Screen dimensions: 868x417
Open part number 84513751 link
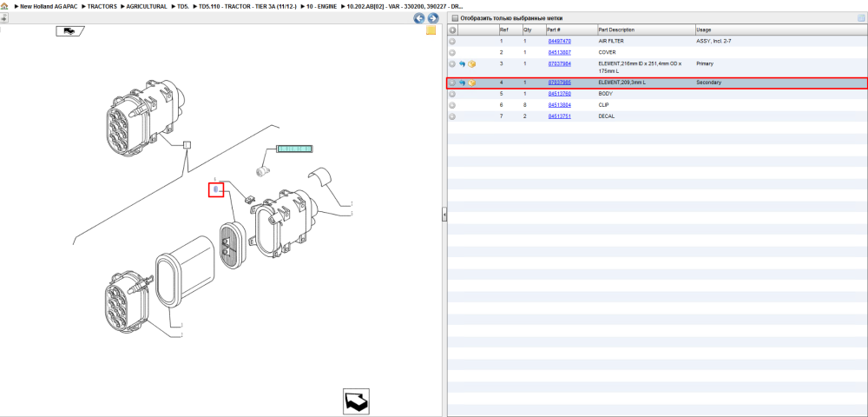point(560,117)
